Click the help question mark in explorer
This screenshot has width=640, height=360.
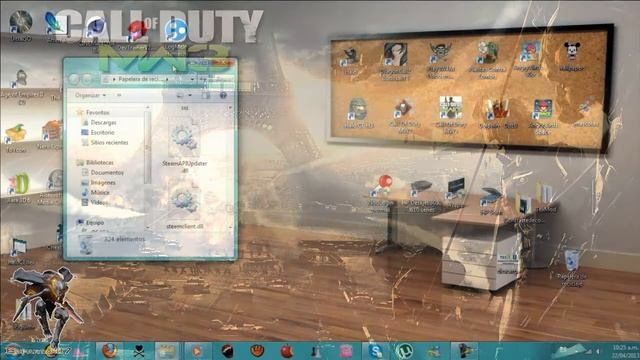point(223,95)
